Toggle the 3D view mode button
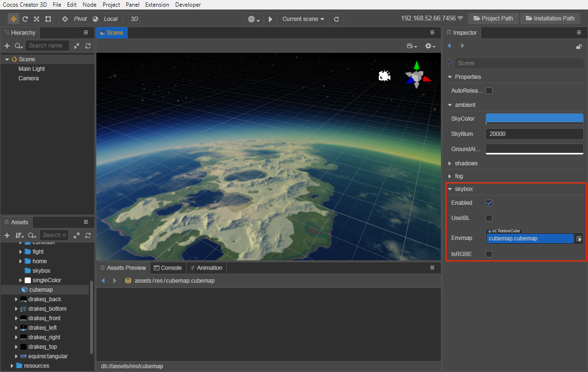Image resolution: width=588 pixels, height=372 pixels. click(x=135, y=19)
